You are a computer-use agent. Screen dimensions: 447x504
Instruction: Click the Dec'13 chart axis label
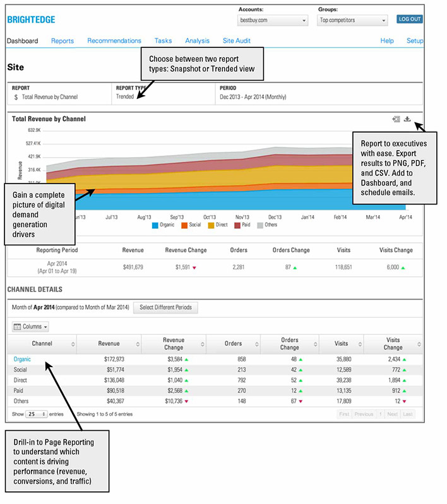pyautogui.click(x=275, y=217)
